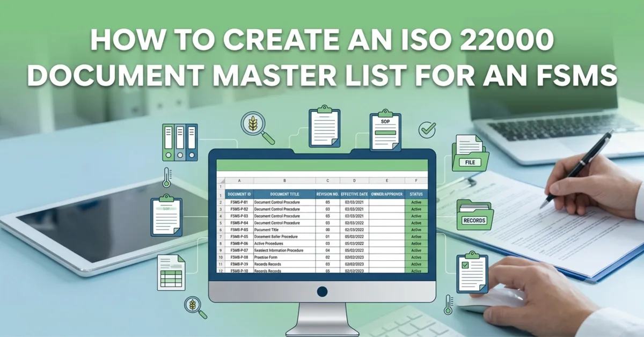Click the DOCUMENT ID header cell

coord(239,194)
